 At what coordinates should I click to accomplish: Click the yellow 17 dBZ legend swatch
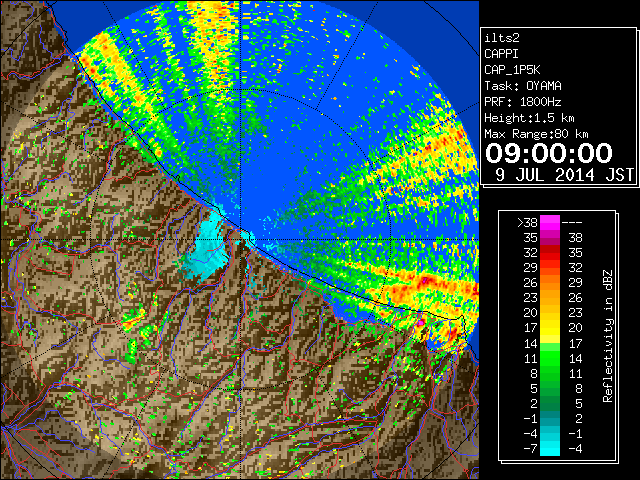[x=550, y=328]
